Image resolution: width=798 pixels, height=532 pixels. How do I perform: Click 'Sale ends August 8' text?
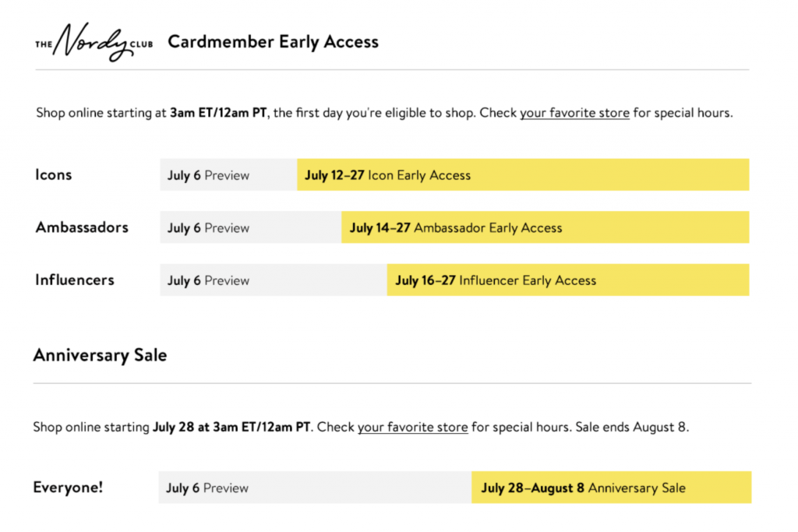click(631, 427)
